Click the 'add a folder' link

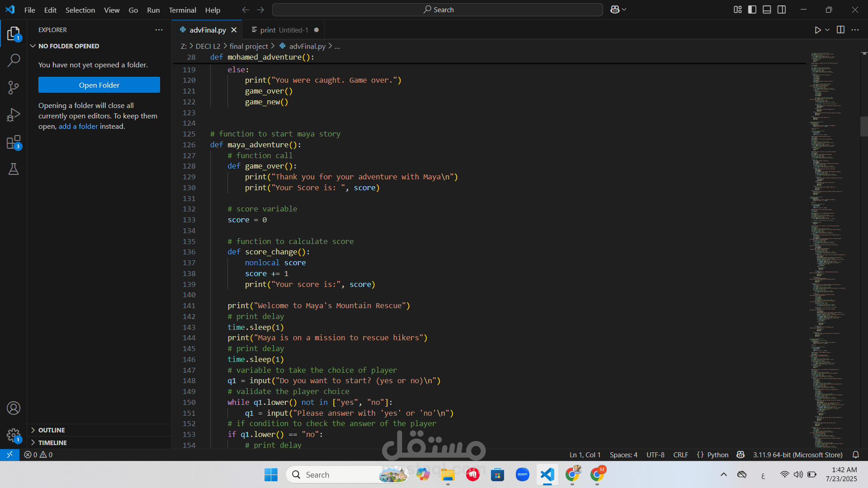[78, 127]
